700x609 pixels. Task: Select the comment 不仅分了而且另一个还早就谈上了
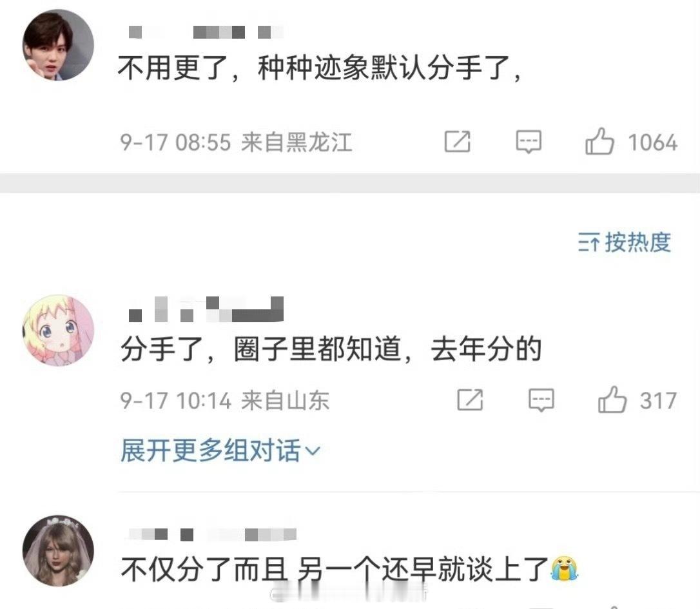click(349, 569)
